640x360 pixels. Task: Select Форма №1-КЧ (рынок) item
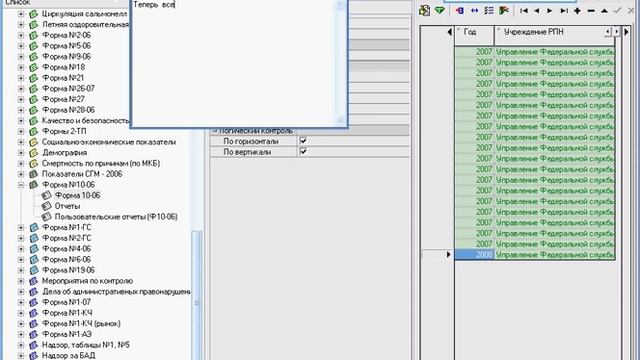[81, 324]
